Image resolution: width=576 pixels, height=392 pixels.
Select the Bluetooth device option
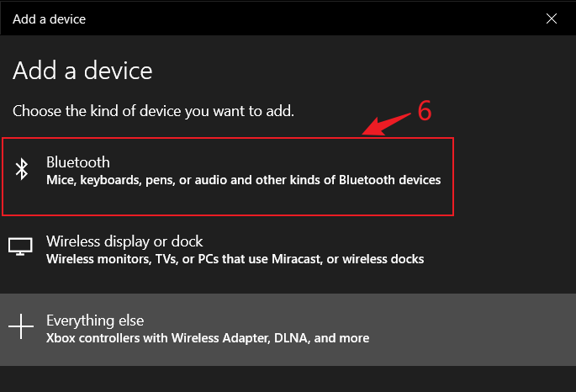tap(228, 177)
